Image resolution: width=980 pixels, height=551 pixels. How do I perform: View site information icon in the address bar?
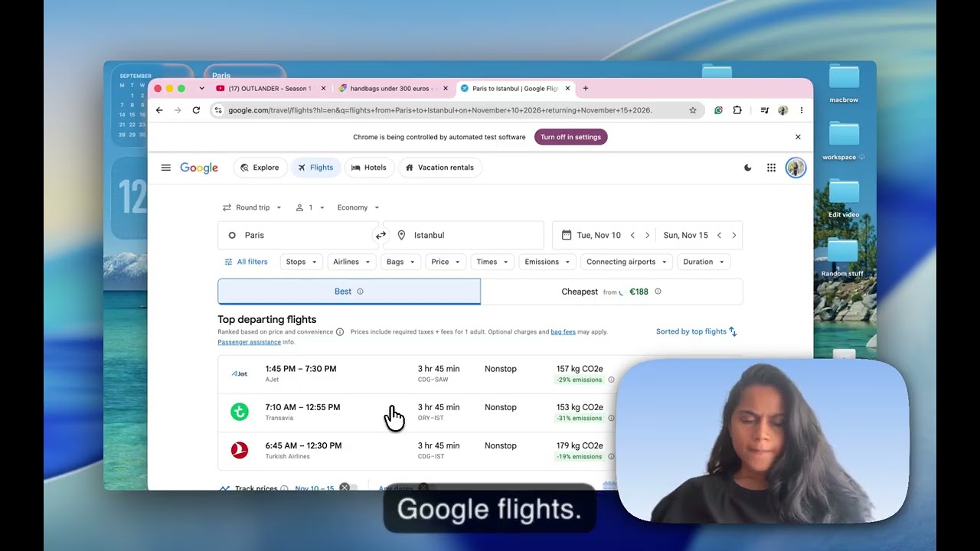pos(218,110)
